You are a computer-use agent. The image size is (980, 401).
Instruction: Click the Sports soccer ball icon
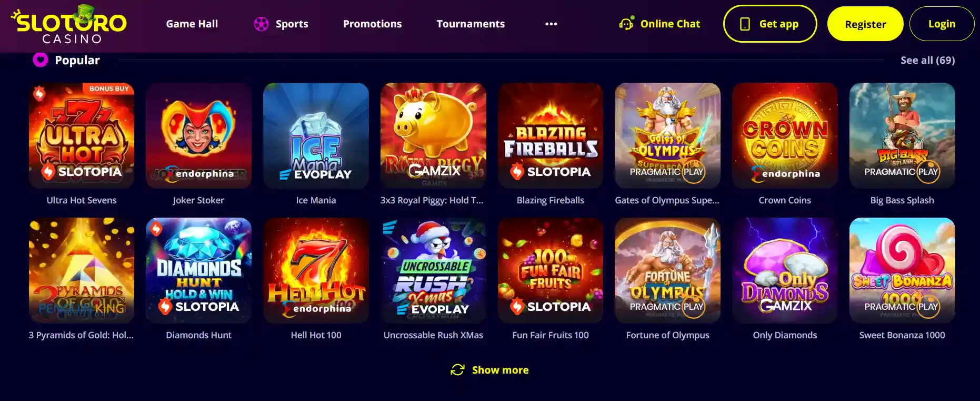point(261,24)
